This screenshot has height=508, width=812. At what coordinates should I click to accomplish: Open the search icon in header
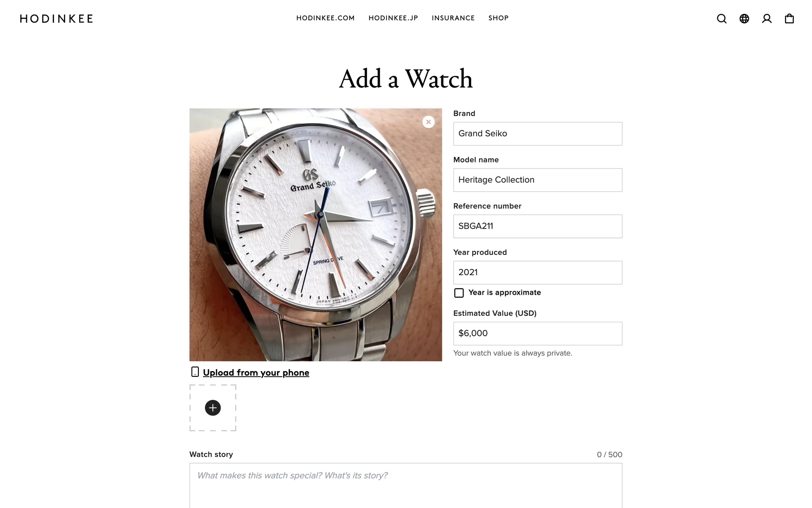(721, 19)
